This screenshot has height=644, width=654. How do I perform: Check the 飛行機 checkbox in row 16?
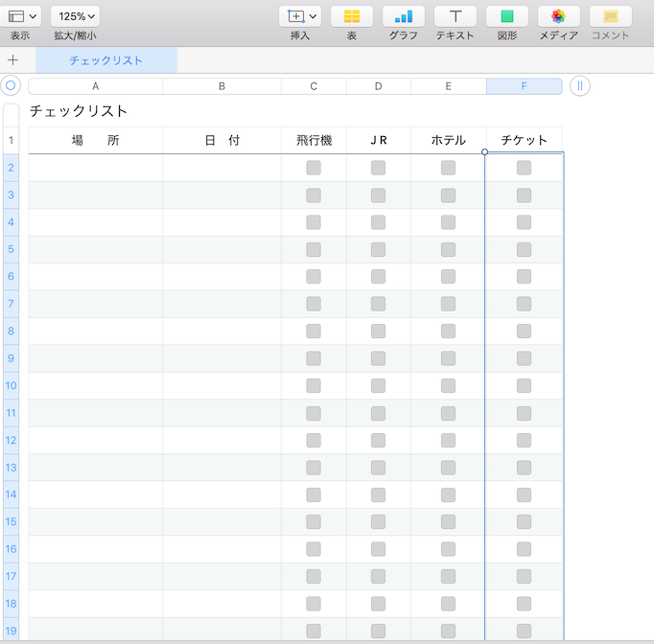(314, 549)
